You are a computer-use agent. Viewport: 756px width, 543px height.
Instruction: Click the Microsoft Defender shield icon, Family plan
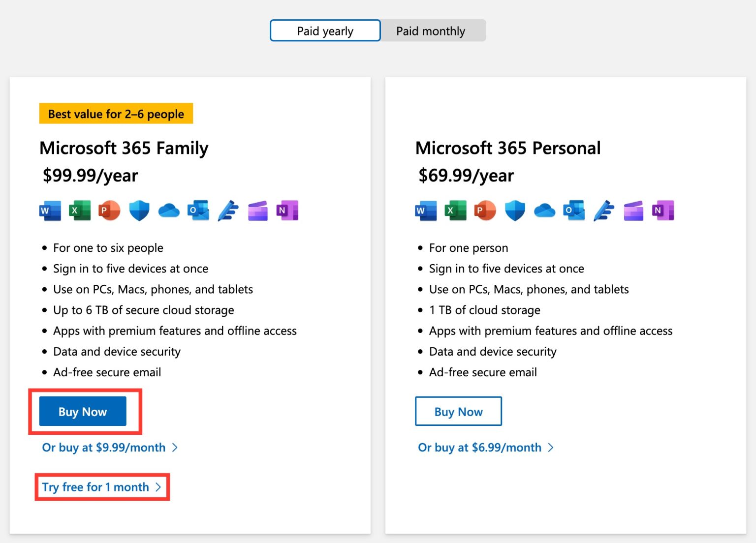(x=139, y=210)
